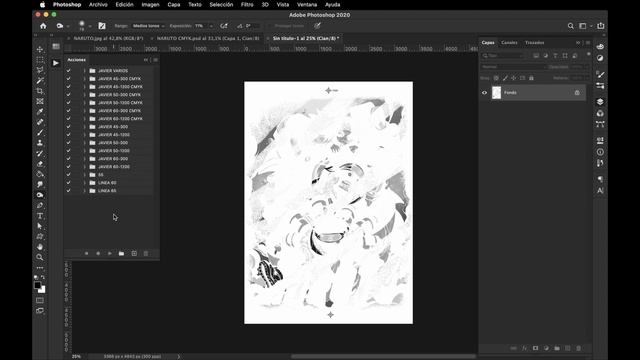Select the Path Selection tool

tap(40, 226)
